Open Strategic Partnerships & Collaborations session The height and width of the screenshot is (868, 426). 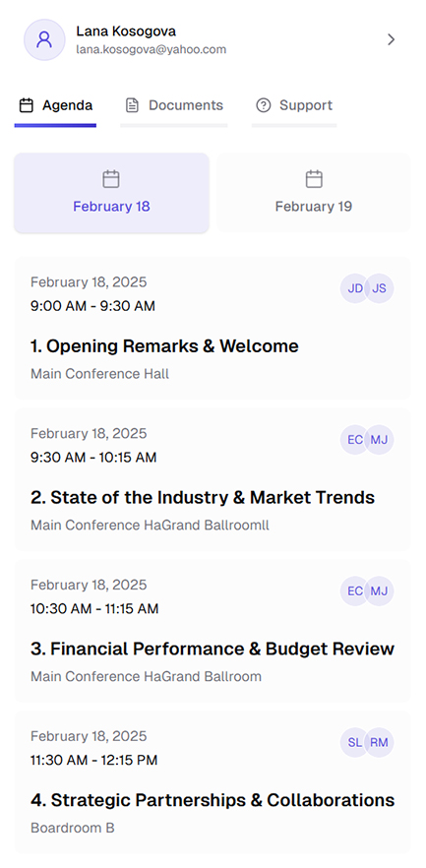point(213,781)
